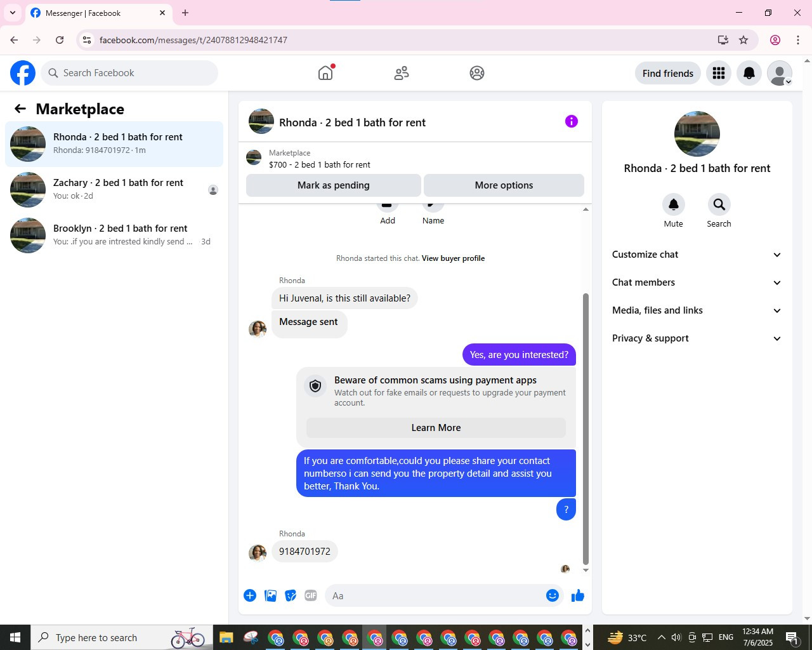Click Learn More on scam warning
Viewport: 812px width, 650px height.
tap(436, 428)
